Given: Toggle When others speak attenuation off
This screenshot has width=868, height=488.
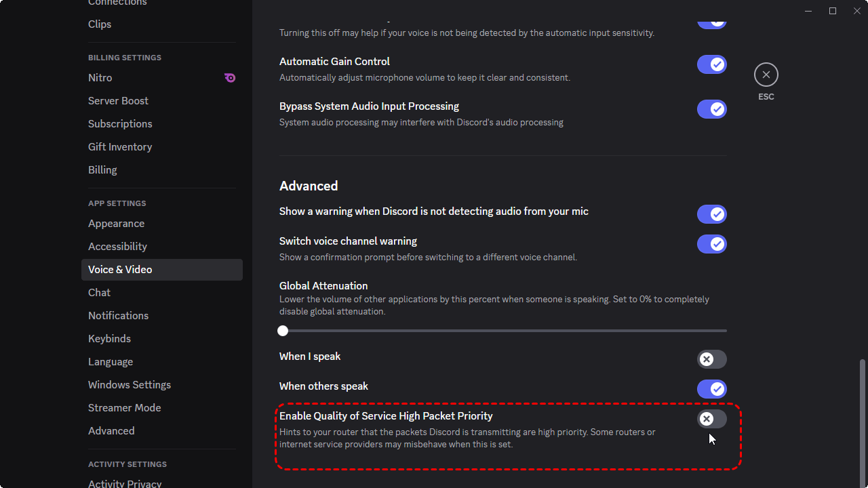Looking at the screenshot, I should click(711, 389).
